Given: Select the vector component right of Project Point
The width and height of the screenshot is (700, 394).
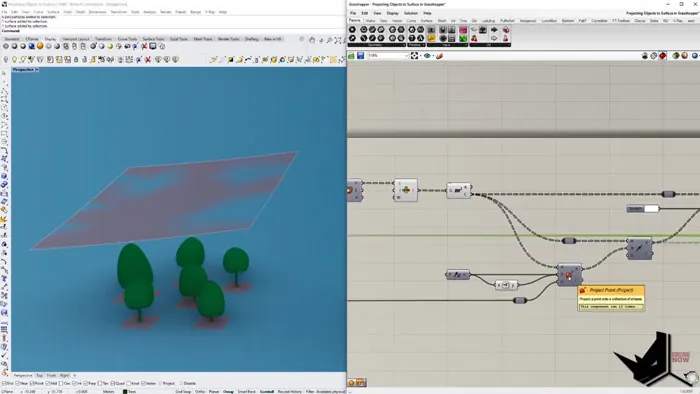Looking at the screenshot, I should (x=639, y=249).
